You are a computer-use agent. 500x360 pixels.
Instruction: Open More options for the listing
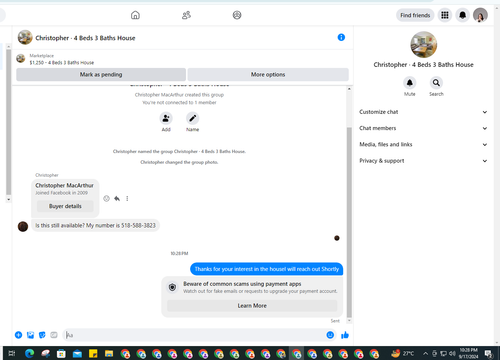[x=268, y=74]
